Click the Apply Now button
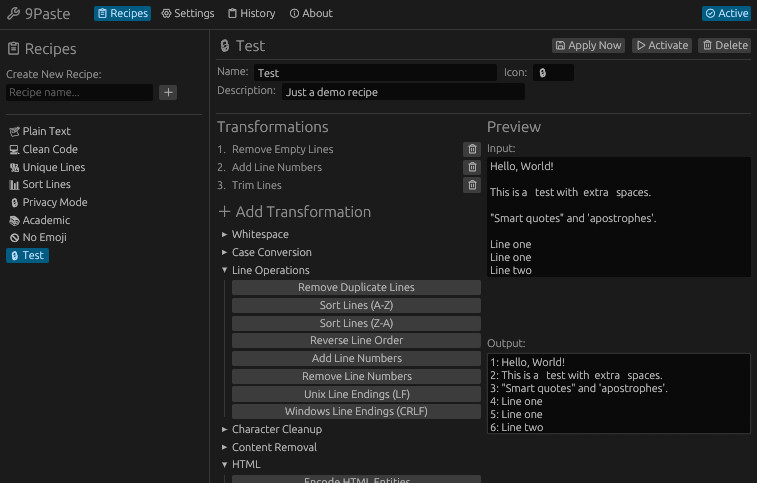757x483 pixels. coord(588,45)
